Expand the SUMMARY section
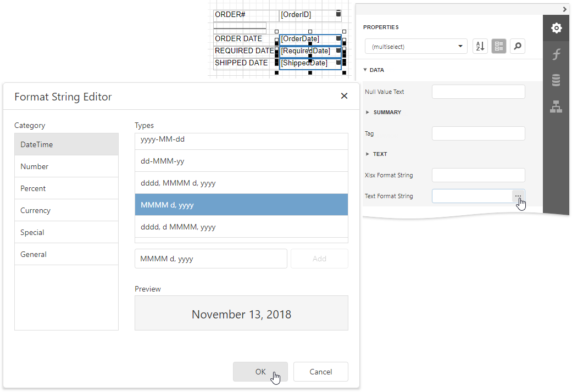This screenshot has width=572, height=392. (x=368, y=112)
